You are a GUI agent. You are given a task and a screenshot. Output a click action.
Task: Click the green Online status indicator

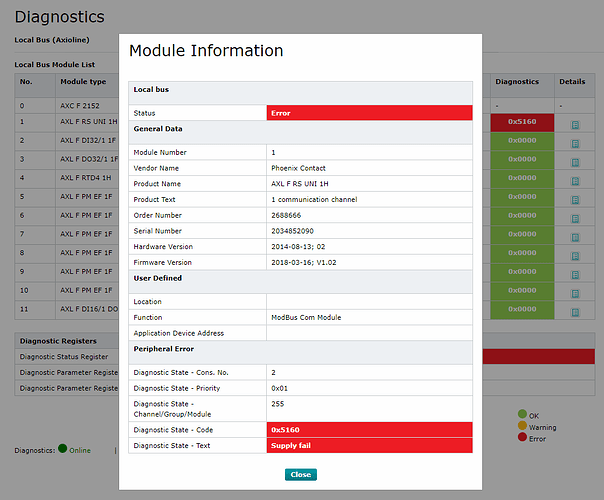62,449
